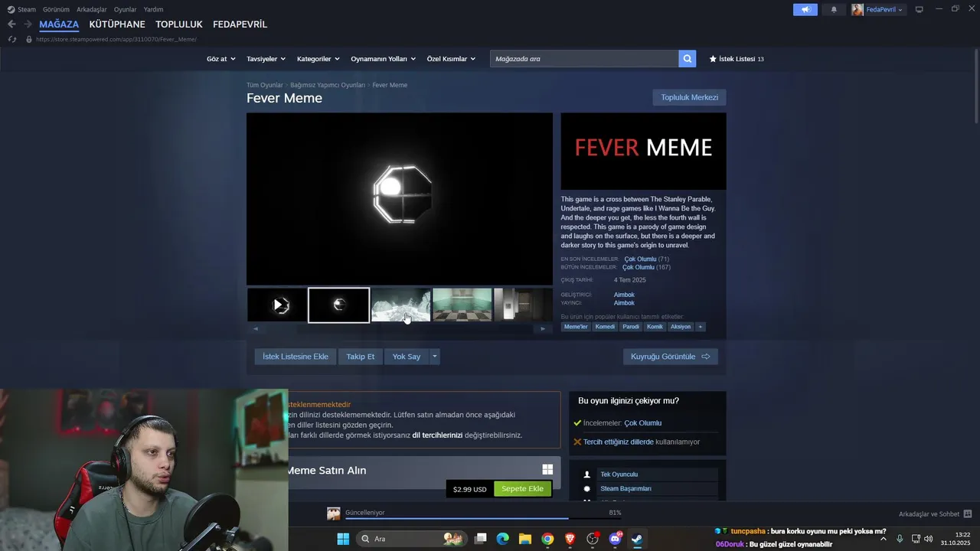Open Brave browser from taskbar
980x551 pixels.
[570, 539]
